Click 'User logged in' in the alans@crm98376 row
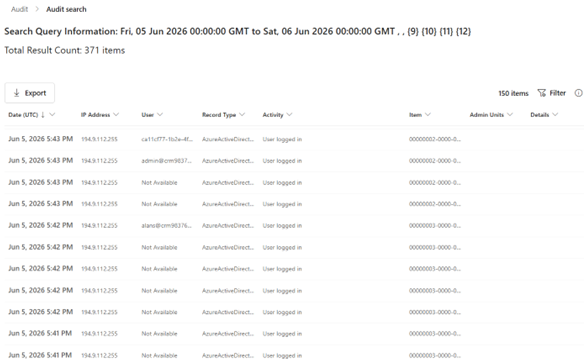The image size is (584, 363). click(x=282, y=226)
